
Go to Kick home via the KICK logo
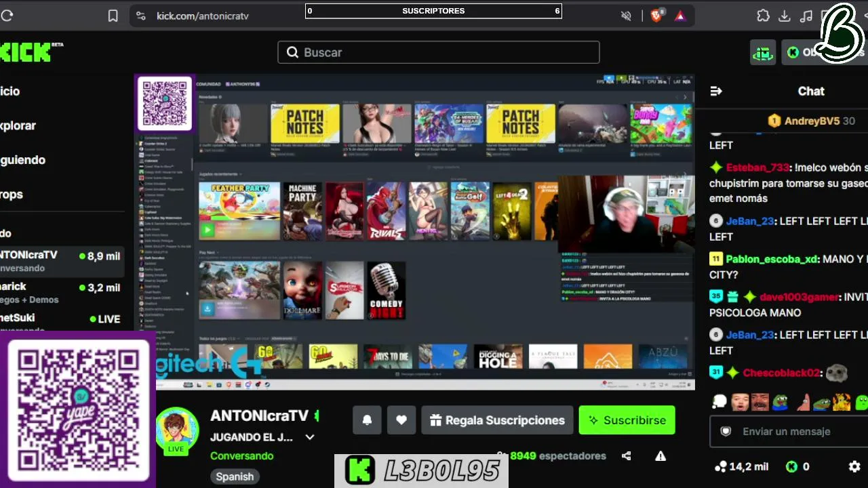pos(26,52)
